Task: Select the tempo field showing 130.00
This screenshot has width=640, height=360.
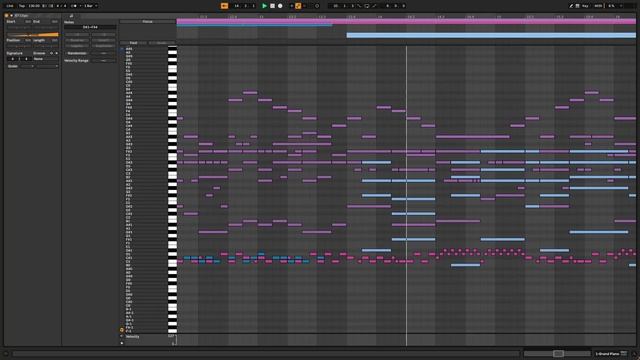Action: [x=34, y=6]
